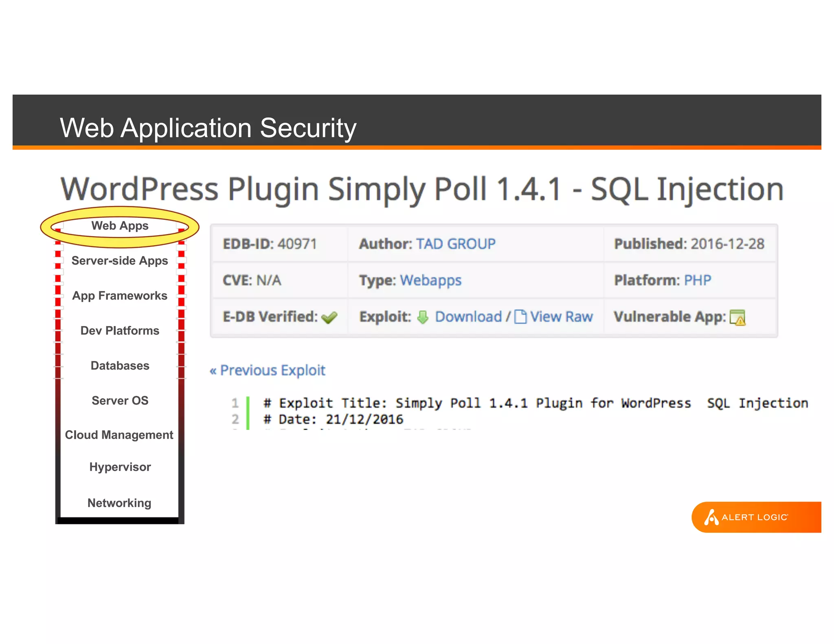Select the Server OS layer
The image size is (834, 644).
tap(120, 401)
